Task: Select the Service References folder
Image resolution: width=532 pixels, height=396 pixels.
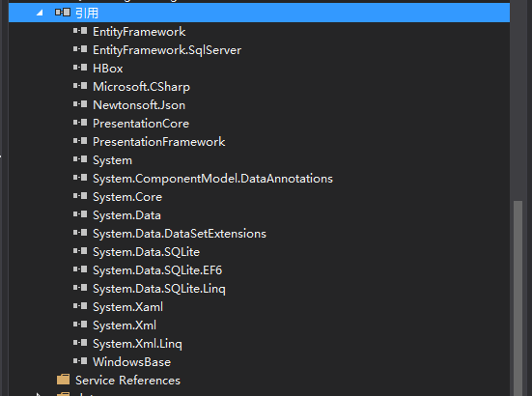Action: 127,381
